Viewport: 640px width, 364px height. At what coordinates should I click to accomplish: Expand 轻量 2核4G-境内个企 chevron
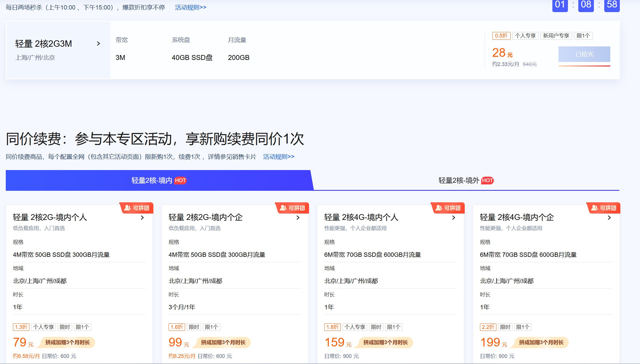pyautogui.click(x=609, y=218)
